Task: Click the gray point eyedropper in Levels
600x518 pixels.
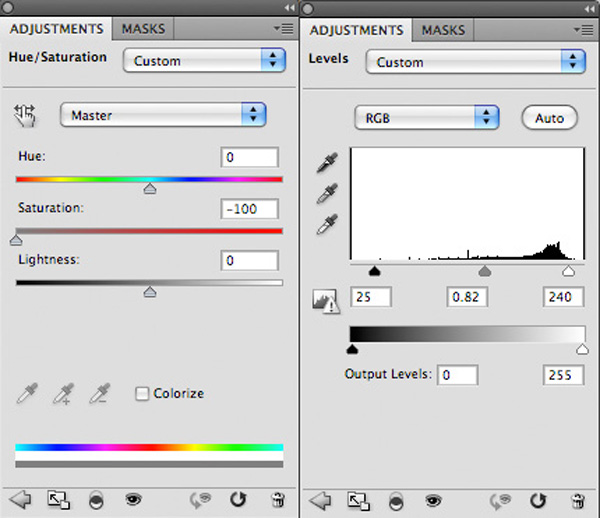Action: tap(326, 194)
